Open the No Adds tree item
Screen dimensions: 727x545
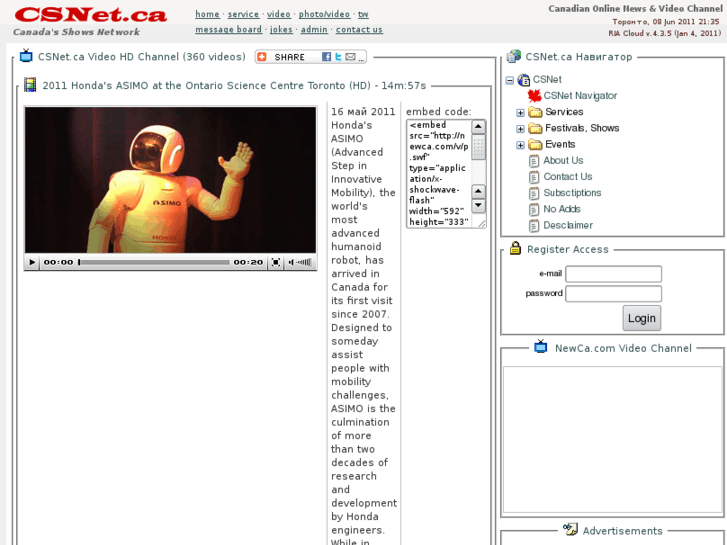click(561, 209)
